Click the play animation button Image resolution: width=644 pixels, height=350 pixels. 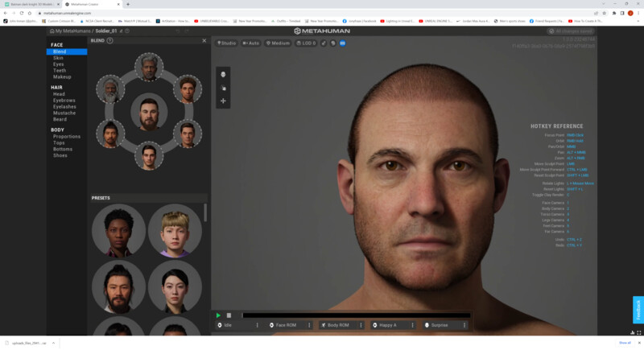tap(218, 315)
